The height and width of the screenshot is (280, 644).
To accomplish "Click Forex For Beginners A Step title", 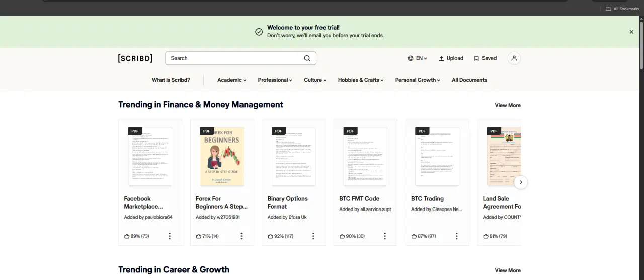I will point(221,202).
